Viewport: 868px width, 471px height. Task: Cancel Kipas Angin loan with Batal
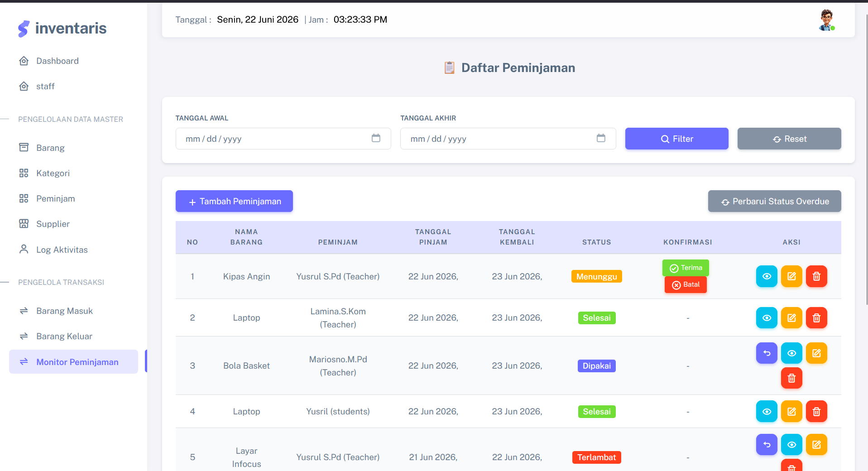click(686, 284)
